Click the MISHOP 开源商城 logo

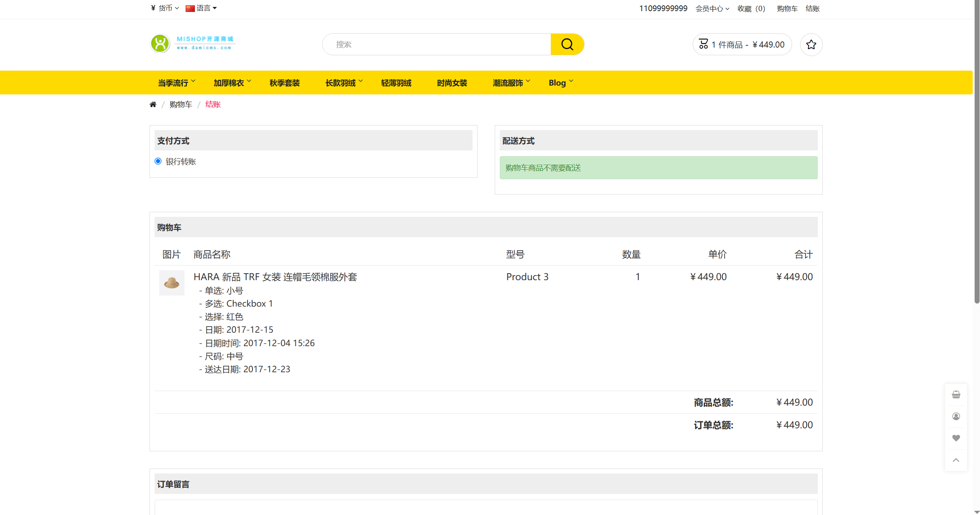[193, 43]
